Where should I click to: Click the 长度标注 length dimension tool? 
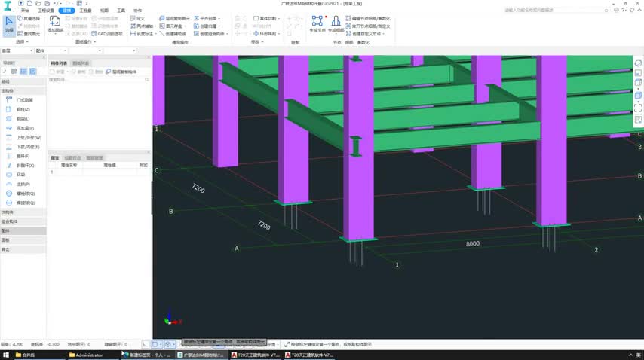click(142, 34)
